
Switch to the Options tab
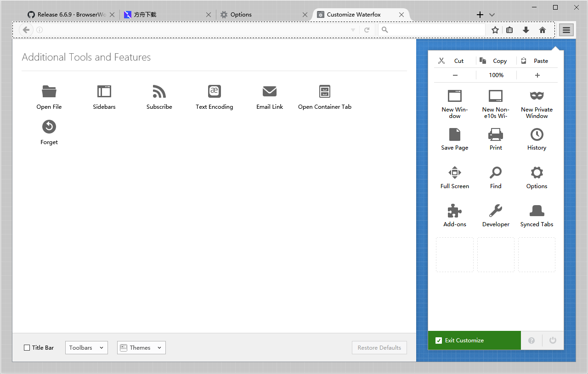tap(241, 14)
